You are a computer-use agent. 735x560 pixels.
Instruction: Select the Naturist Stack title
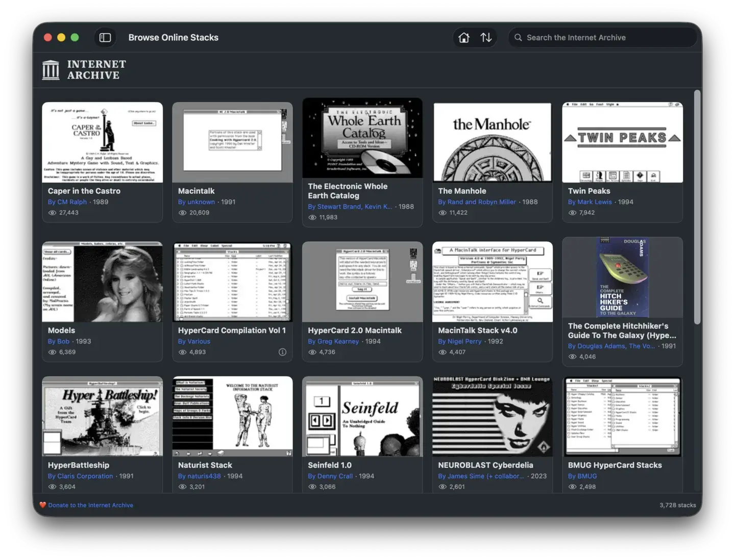tap(205, 465)
